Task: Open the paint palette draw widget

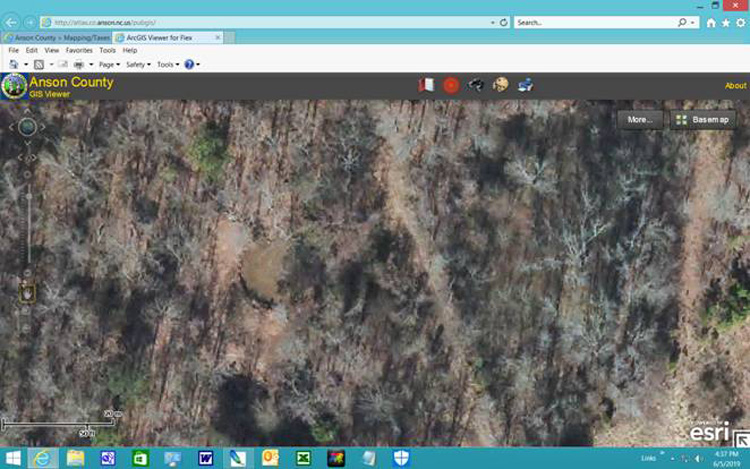Action: click(501, 85)
